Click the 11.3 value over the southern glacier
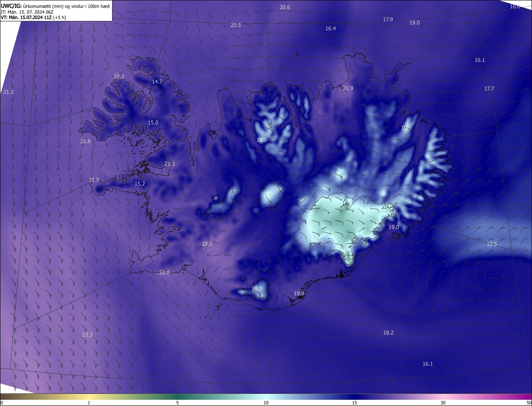Image resolution: width=532 pixels, height=406 pixels. click(257, 288)
